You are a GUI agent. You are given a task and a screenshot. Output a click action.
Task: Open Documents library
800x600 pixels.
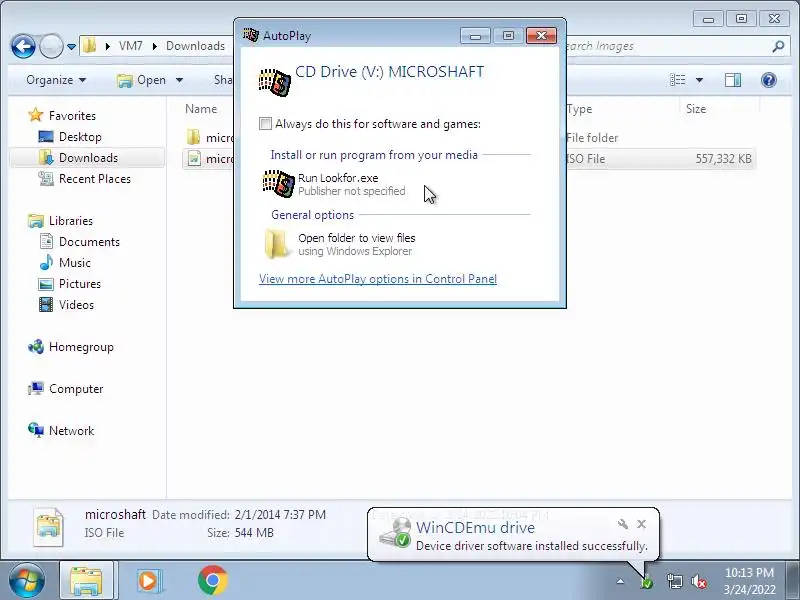(89, 242)
